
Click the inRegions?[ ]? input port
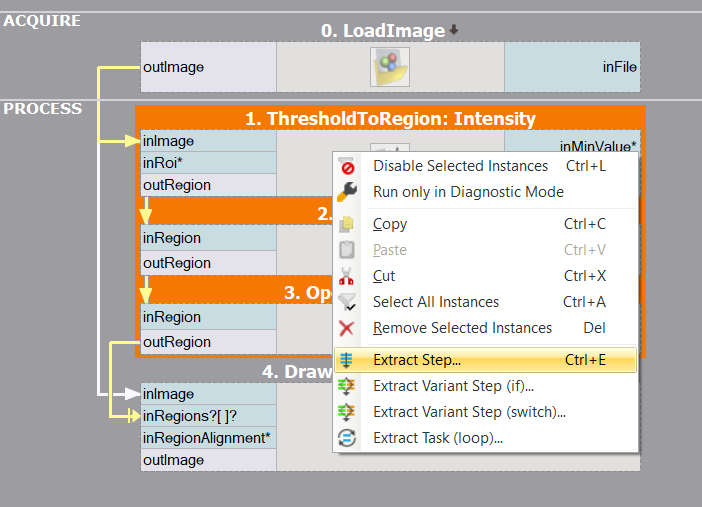[x=208, y=416]
